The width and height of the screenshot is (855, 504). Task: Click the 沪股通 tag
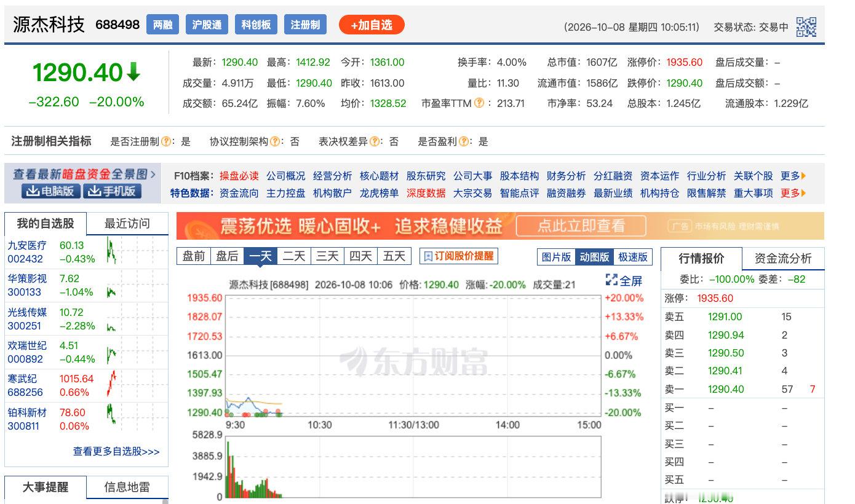(207, 25)
